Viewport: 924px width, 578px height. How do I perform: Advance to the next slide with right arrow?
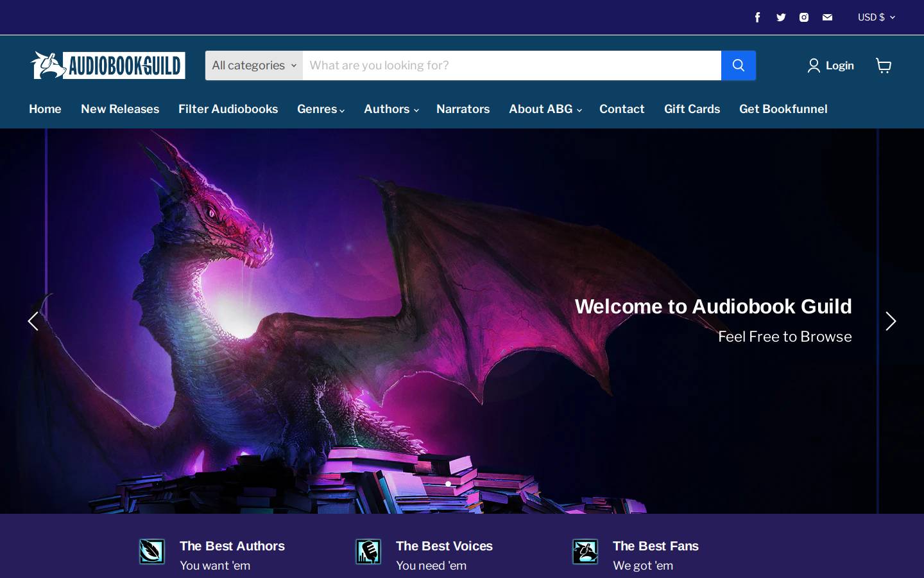(x=891, y=321)
